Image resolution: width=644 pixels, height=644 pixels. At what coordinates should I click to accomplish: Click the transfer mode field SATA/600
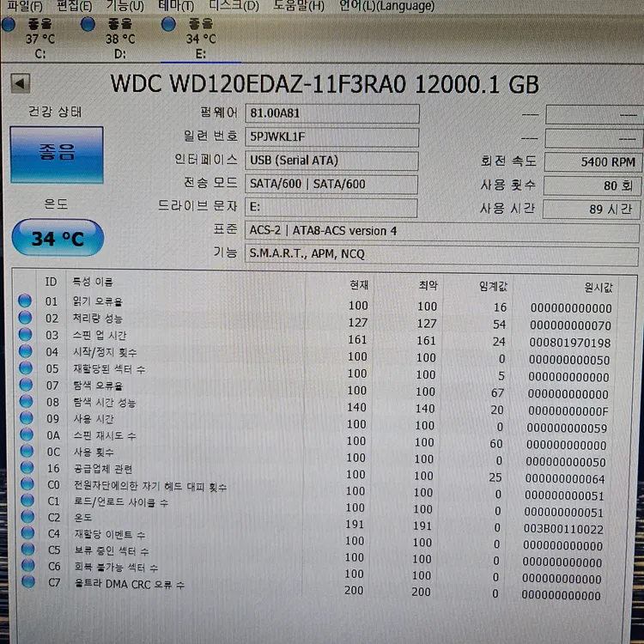331,184
